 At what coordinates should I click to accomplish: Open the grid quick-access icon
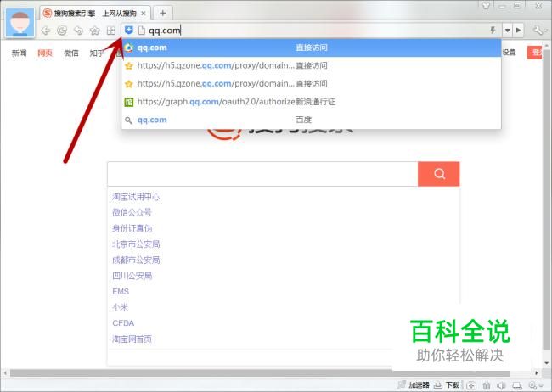[x=111, y=31]
